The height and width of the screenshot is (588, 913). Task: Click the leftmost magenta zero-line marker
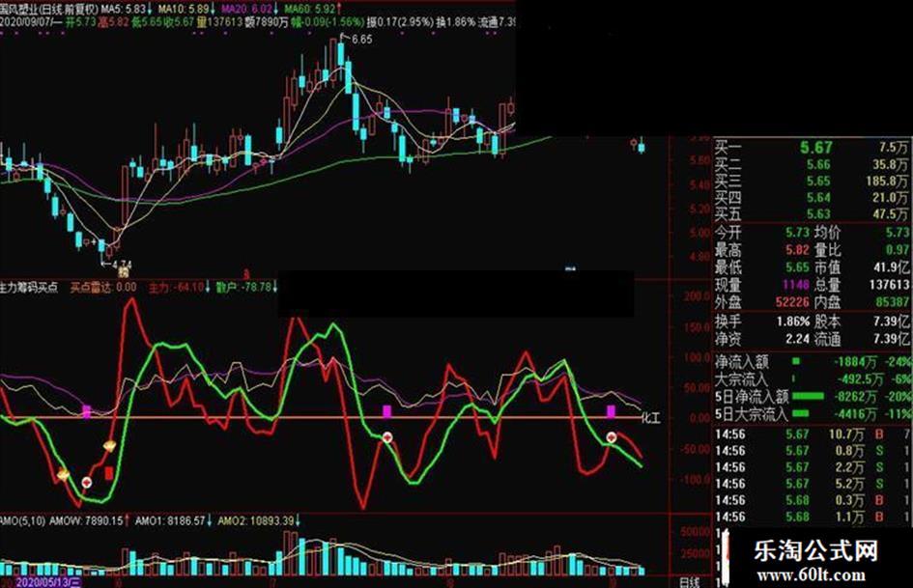(x=87, y=411)
